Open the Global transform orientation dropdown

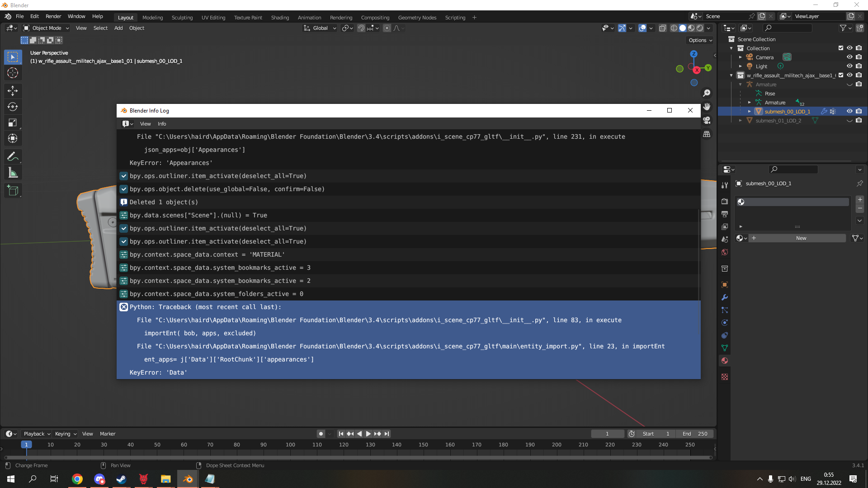pos(320,28)
